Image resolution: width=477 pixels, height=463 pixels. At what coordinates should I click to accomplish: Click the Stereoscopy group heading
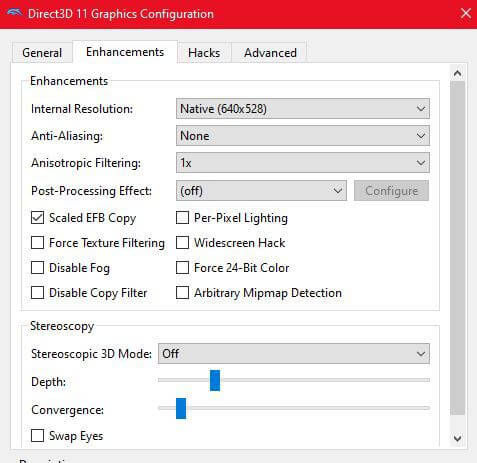[x=62, y=326]
